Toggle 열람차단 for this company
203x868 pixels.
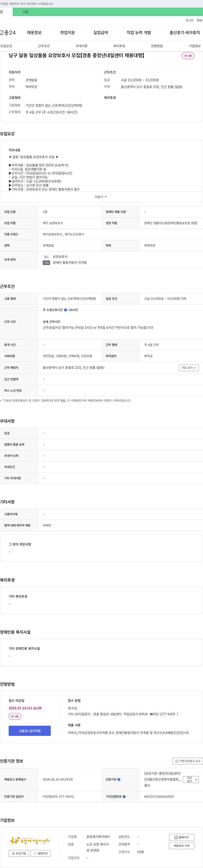point(41,854)
